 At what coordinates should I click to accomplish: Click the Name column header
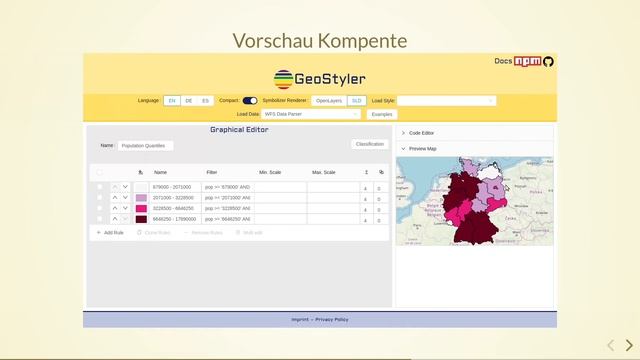(160, 172)
